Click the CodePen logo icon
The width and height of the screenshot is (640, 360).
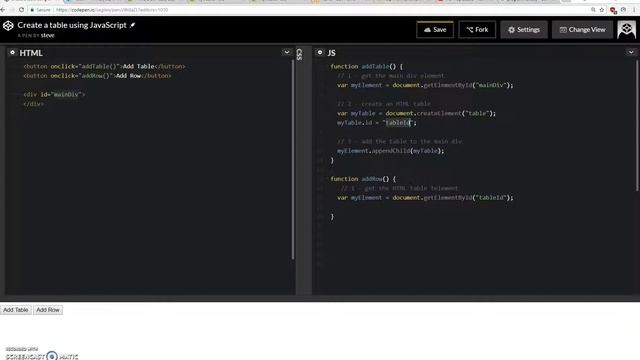pyautogui.click(x=8, y=26)
